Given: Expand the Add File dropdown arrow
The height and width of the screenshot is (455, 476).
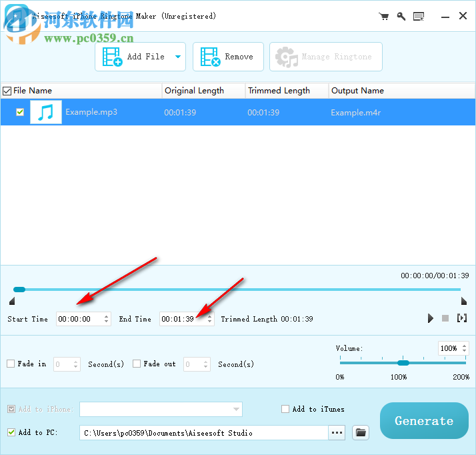Looking at the screenshot, I should 178,57.
